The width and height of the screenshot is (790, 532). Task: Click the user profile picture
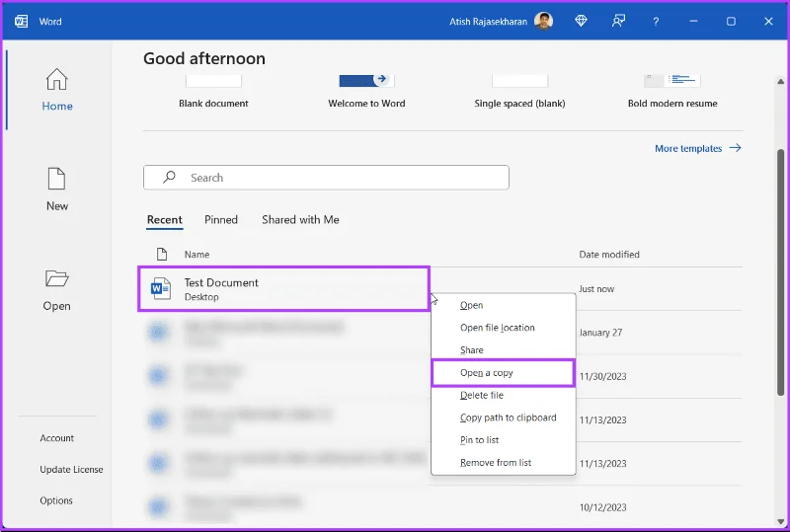(x=544, y=21)
